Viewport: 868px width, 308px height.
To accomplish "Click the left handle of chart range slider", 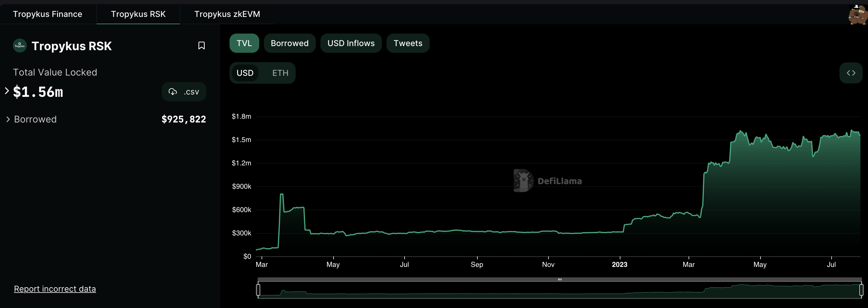I will click(x=258, y=290).
